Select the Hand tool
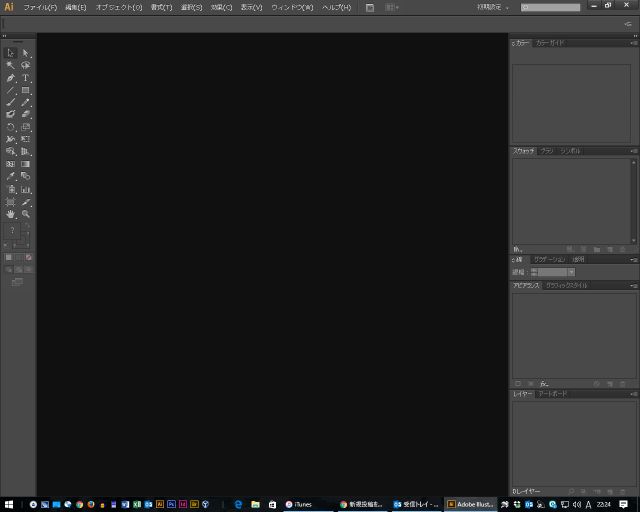This screenshot has height=512, width=640. [x=11, y=214]
